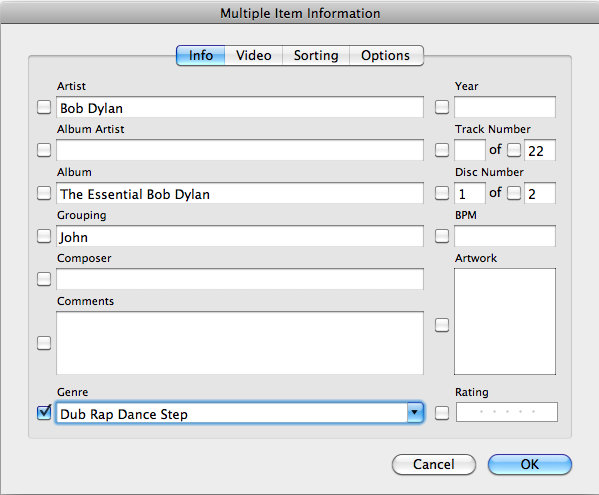This screenshot has width=599, height=495.
Task: Check the track count checkbox beside 22
Action: [514, 150]
